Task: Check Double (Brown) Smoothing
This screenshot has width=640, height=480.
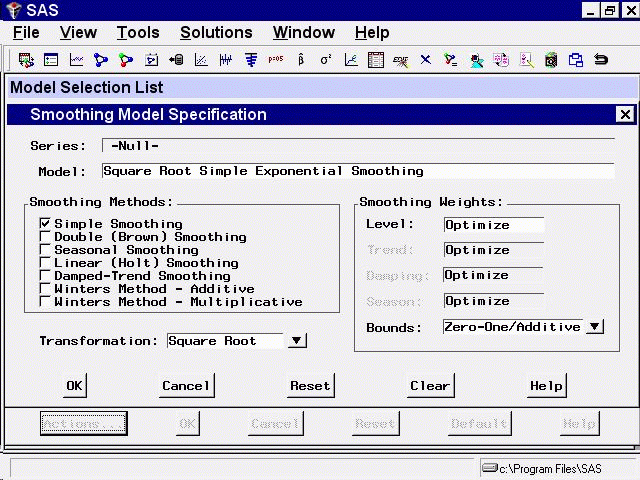Action: [45, 236]
